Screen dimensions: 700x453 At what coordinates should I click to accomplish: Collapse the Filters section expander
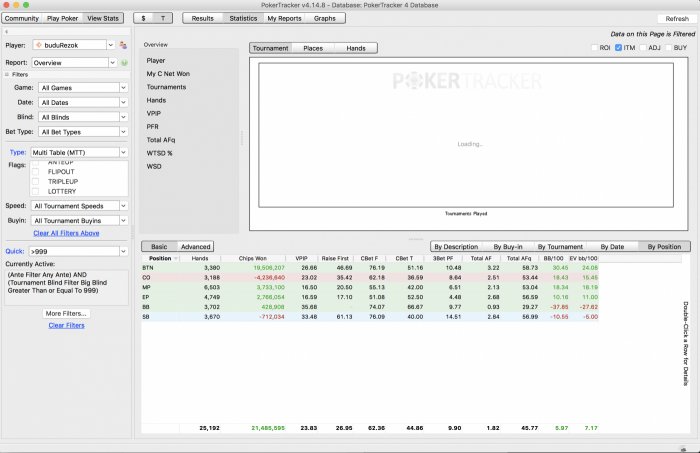[x=7, y=75]
